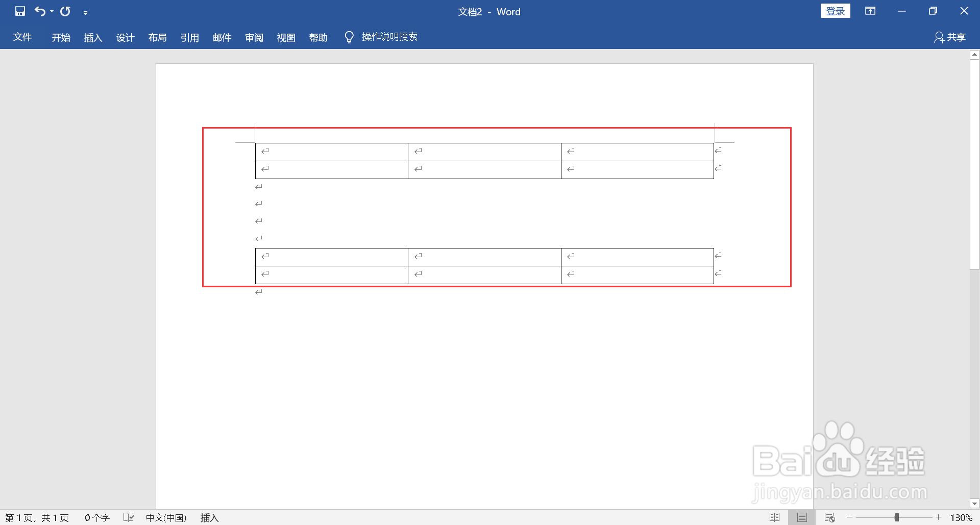Click the 共享 (Share) button
The width and height of the screenshot is (980, 525).
click(950, 37)
